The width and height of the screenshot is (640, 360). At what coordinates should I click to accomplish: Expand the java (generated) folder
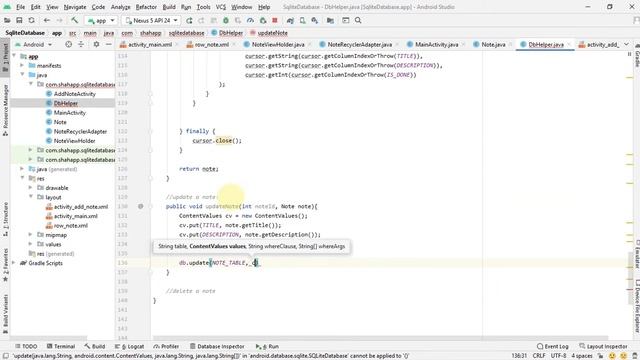(x=22, y=169)
